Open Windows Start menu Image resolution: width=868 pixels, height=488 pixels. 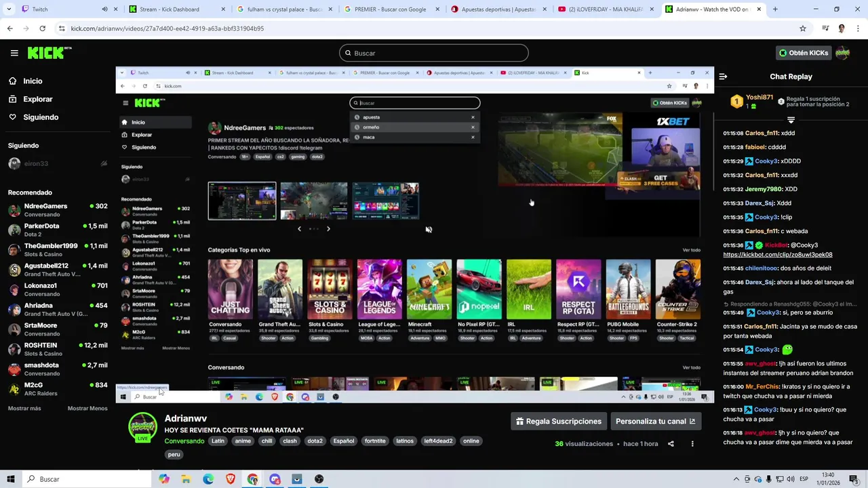tap(10, 479)
